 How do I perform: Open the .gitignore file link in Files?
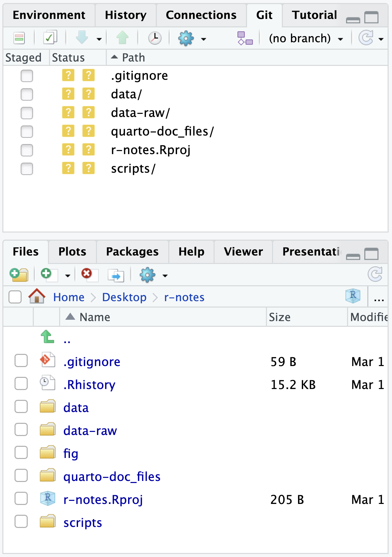[x=92, y=362]
